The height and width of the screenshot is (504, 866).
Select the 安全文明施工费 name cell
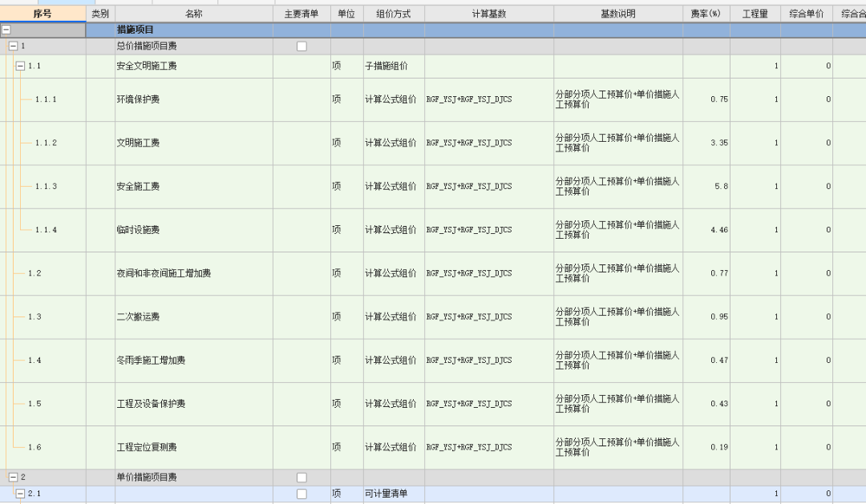pos(194,67)
